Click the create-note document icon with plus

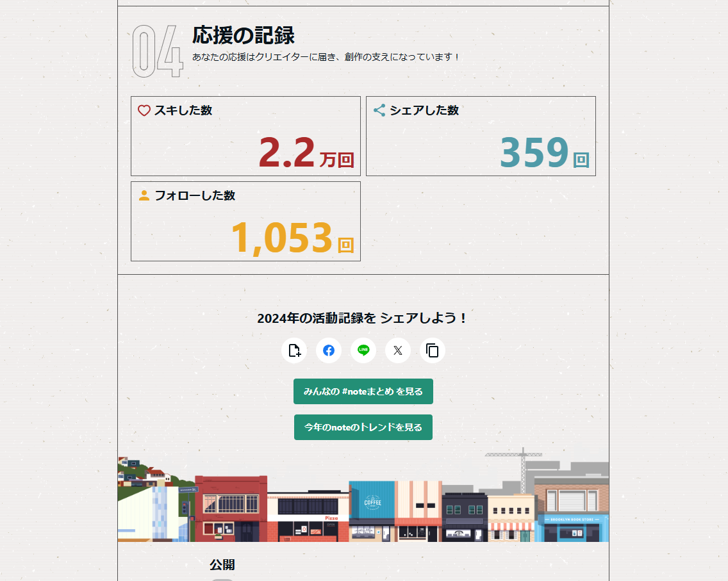[x=294, y=350]
